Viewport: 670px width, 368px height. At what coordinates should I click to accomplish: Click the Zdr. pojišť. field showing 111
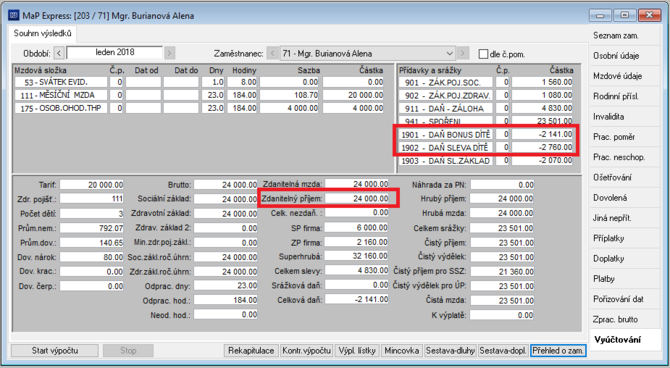(91, 199)
